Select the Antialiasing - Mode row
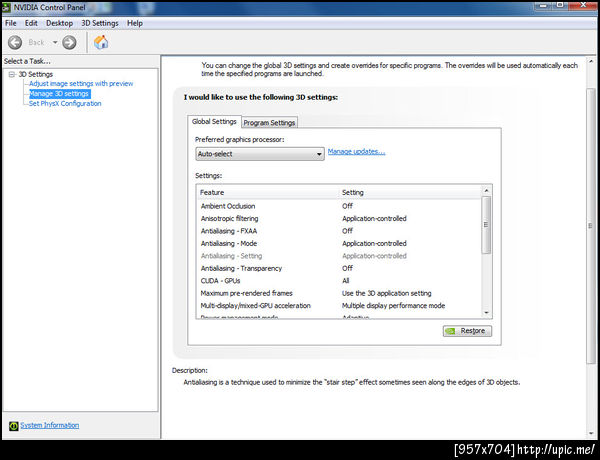This screenshot has width=600, height=460. tap(339, 243)
